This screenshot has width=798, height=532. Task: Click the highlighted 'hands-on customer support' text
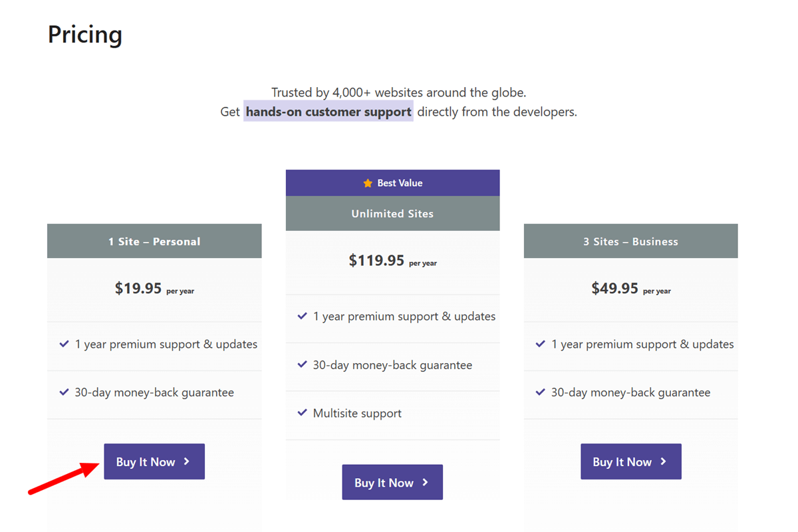[329, 111]
